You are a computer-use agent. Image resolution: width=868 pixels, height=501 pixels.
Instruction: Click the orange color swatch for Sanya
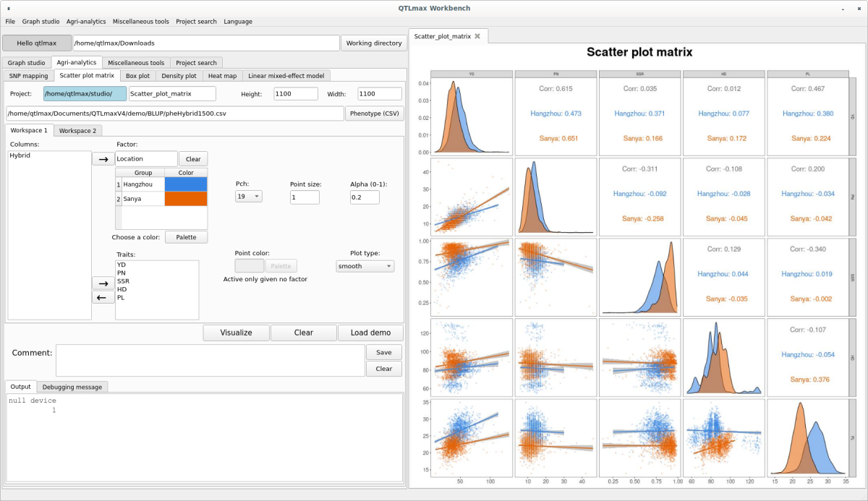coord(186,198)
